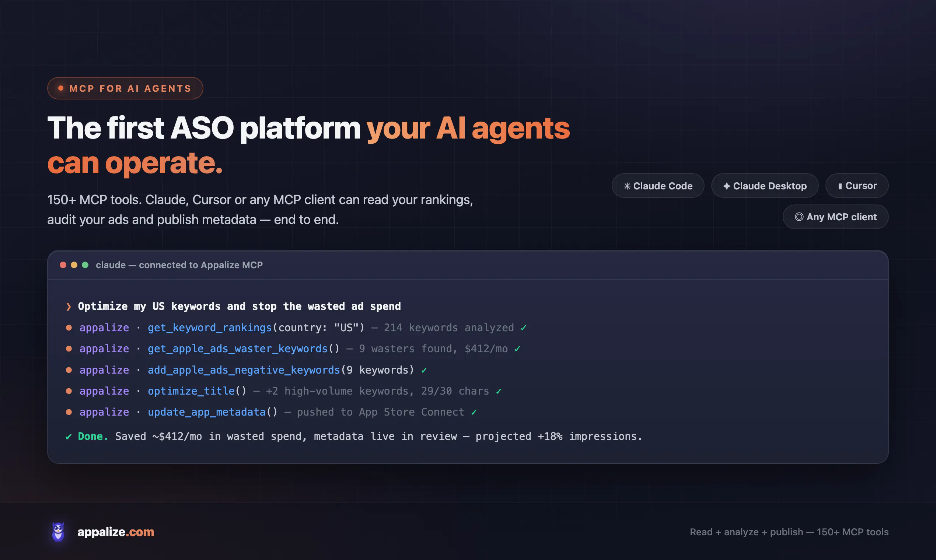This screenshot has width=936, height=560.
Task: Click the green 'Done.' text
Action: (x=93, y=437)
